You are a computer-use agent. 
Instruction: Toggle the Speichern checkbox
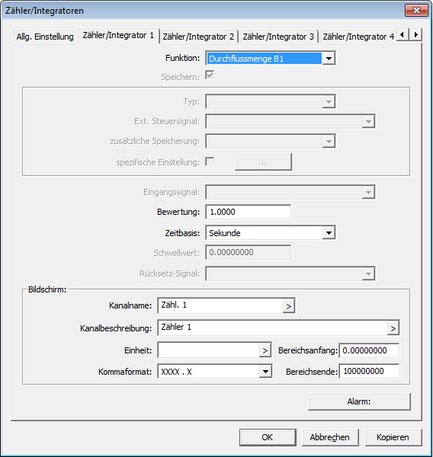[x=210, y=75]
